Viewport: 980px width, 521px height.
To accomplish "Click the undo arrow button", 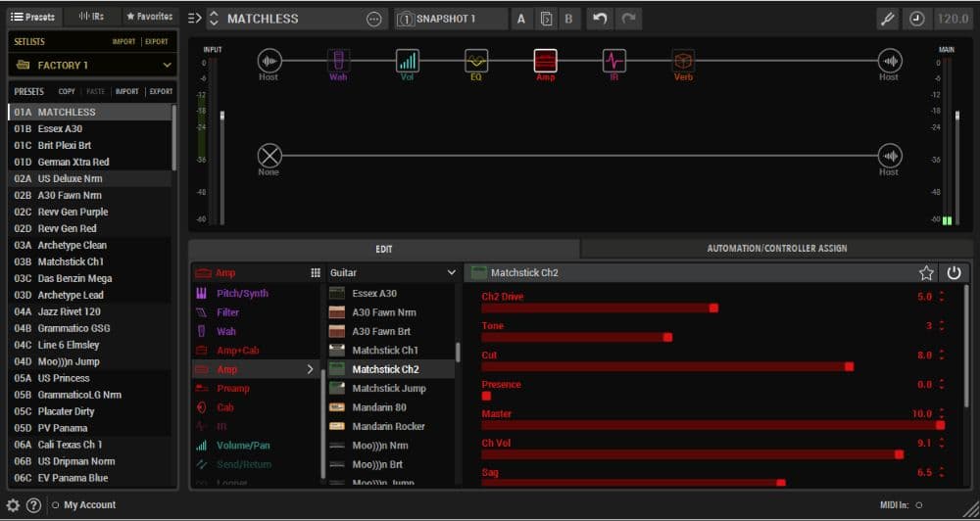I will pos(600,19).
